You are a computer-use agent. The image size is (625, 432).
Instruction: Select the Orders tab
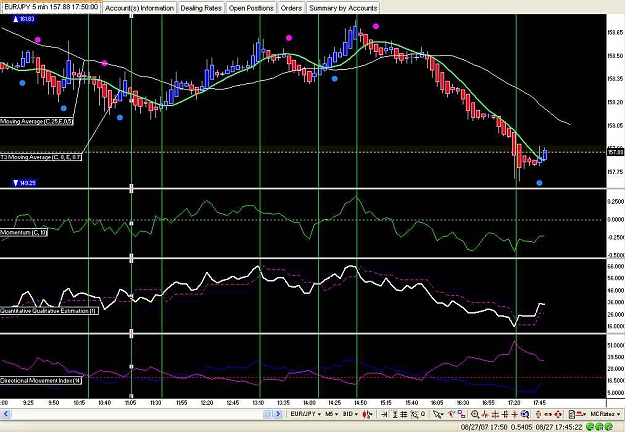coord(291,8)
